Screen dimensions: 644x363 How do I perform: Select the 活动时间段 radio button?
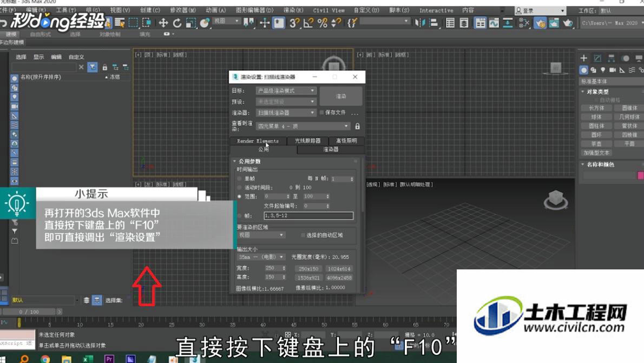click(239, 188)
